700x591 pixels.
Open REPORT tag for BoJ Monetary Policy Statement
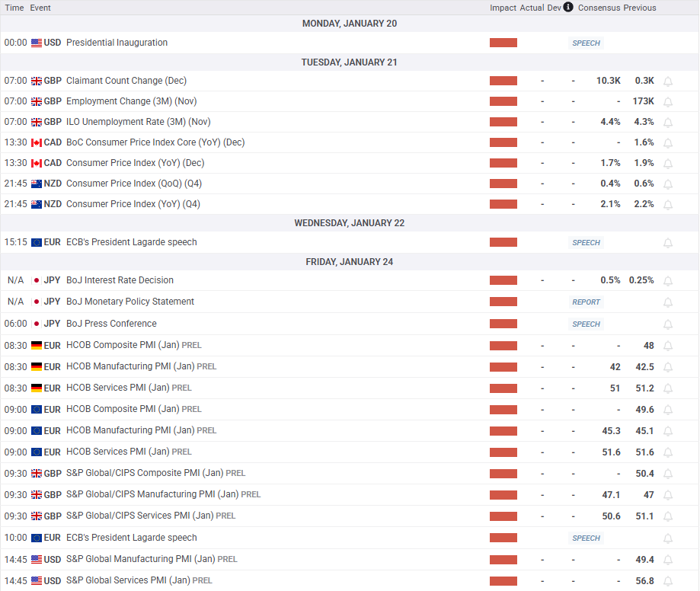[586, 302]
